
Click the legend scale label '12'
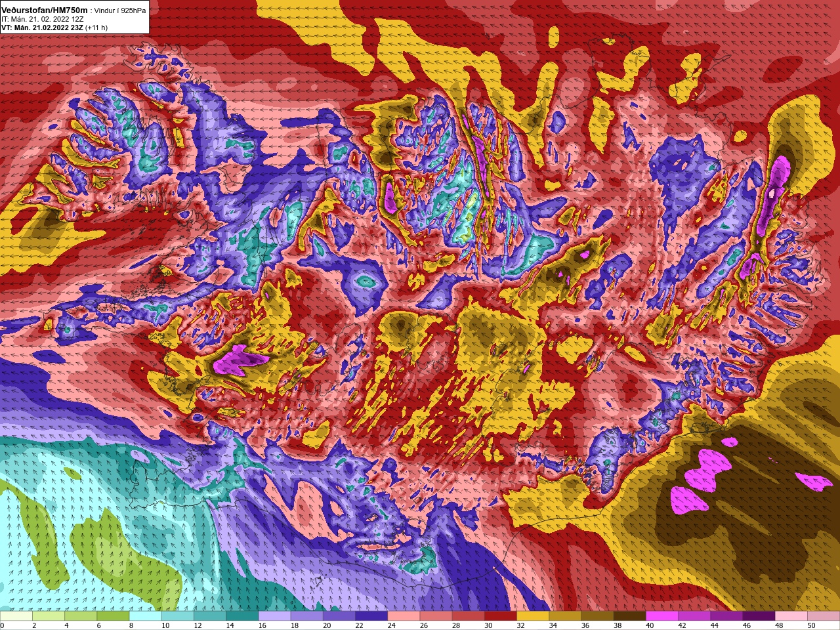198,625
